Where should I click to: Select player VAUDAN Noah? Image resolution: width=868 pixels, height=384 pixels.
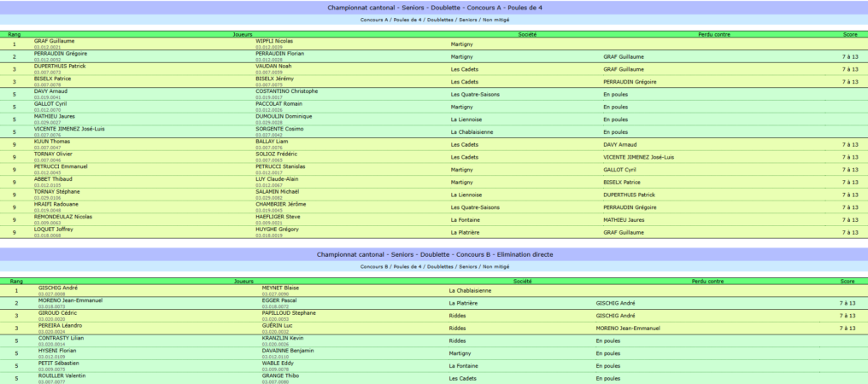coord(273,67)
